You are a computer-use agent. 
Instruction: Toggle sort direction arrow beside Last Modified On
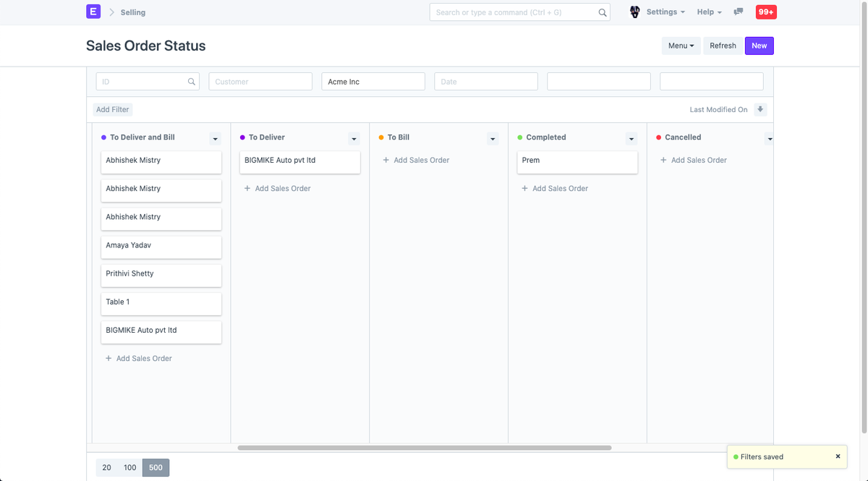tap(760, 109)
